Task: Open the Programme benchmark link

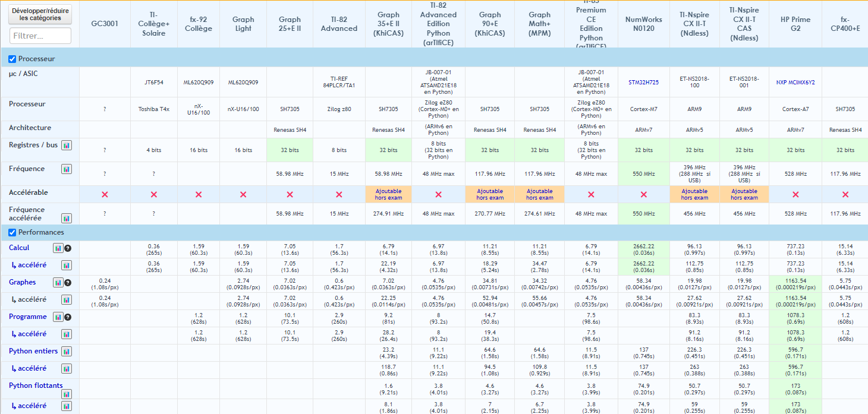Action: [27, 317]
